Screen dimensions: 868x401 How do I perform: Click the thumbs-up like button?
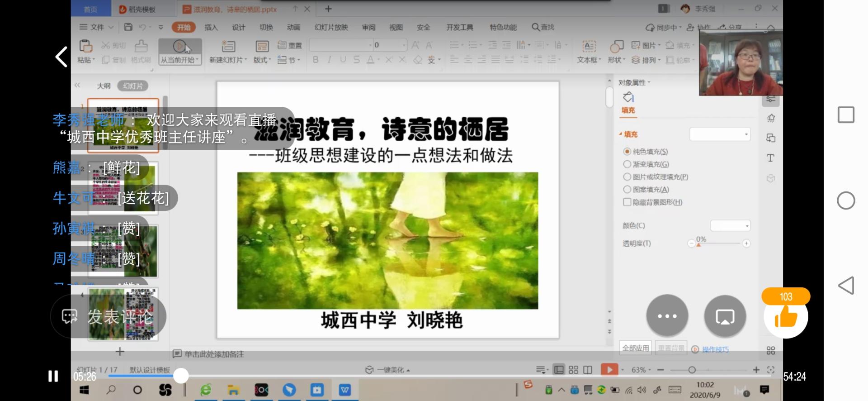click(786, 316)
